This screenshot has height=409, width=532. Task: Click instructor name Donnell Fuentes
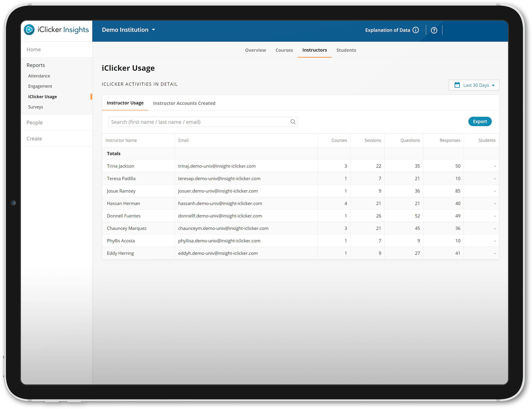coord(124,216)
